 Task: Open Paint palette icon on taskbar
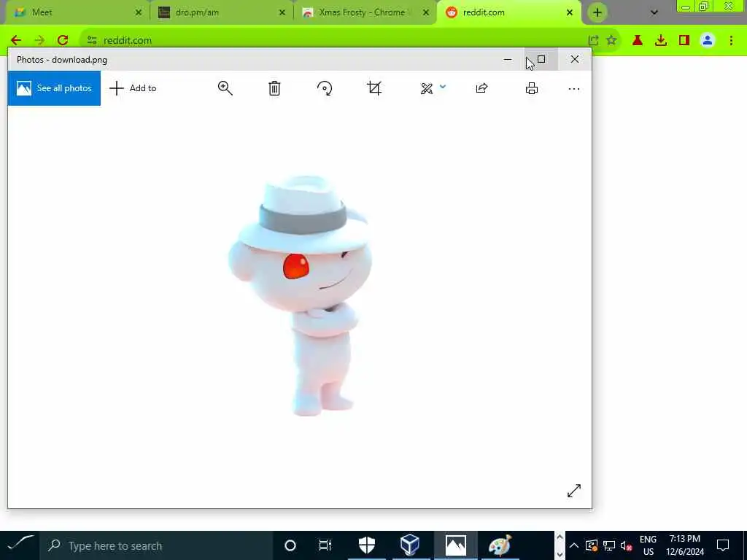pos(499,545)
